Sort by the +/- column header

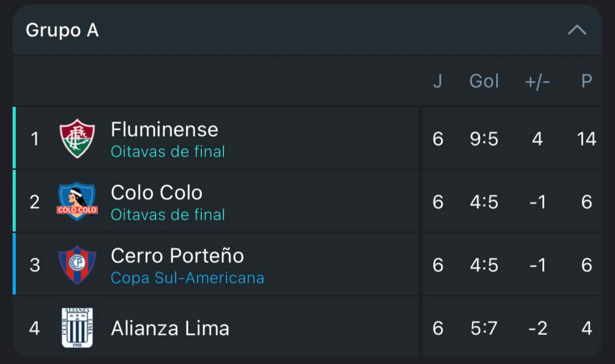pyautogui.click(x=538, y=81)
